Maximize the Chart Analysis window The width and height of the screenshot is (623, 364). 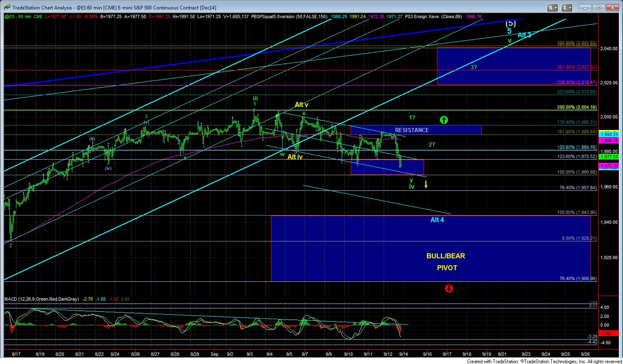coord(598,7)
